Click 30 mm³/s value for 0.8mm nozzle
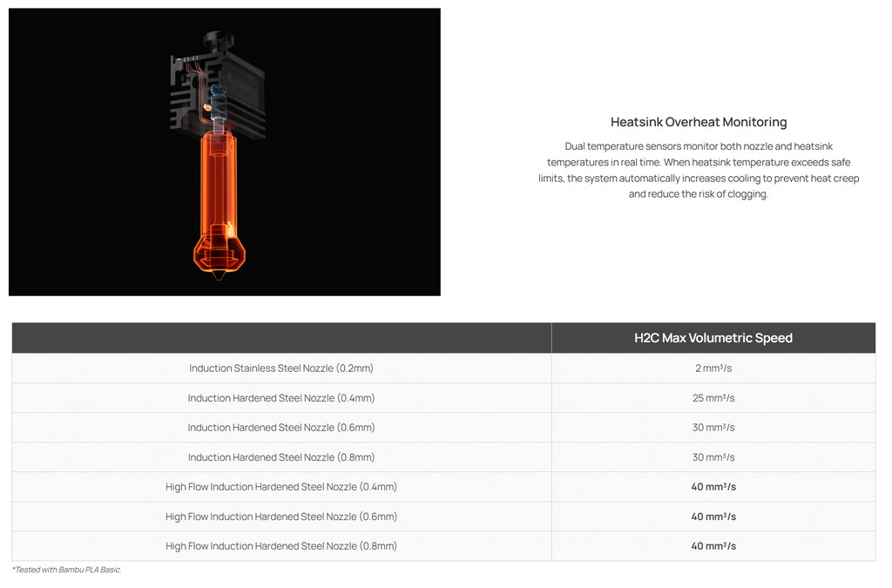Image resolution: width=892 pixels, height=588 pixels. pos(713,457)
